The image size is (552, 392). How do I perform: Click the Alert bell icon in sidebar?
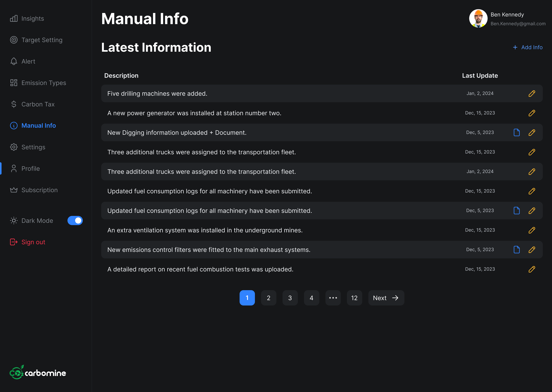tap(14, 61)
